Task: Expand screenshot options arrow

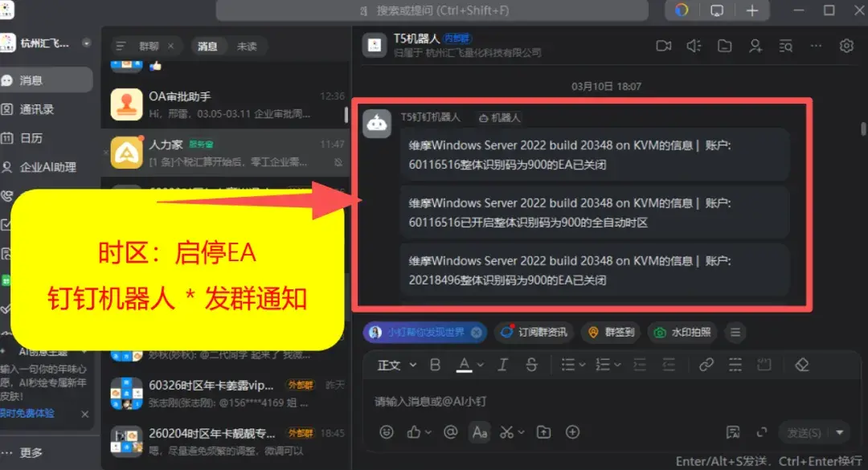Action: coord(522,432)
